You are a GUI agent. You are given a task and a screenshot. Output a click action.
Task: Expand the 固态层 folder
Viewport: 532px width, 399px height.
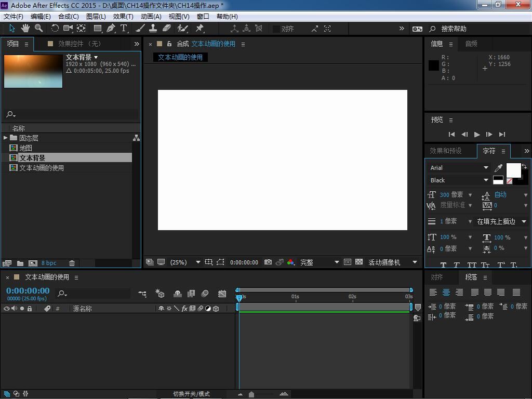click(x=5, y=138)
